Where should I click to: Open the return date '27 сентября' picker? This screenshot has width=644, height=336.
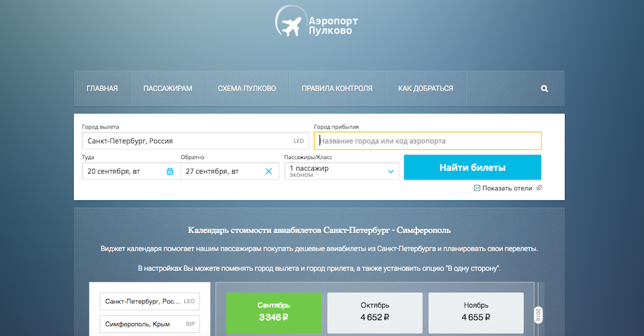click(220, 171)
